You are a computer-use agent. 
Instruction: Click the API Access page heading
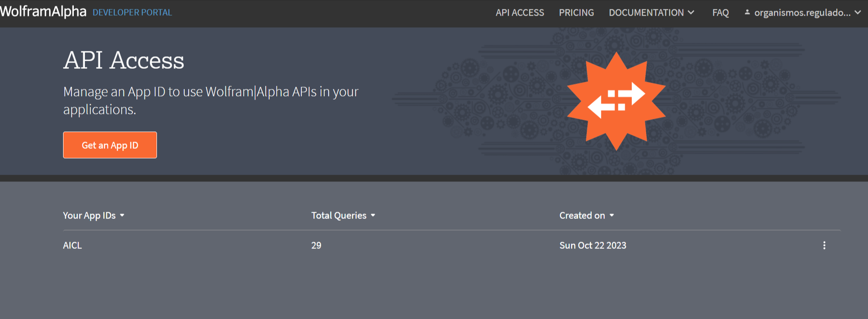point(124,60)
